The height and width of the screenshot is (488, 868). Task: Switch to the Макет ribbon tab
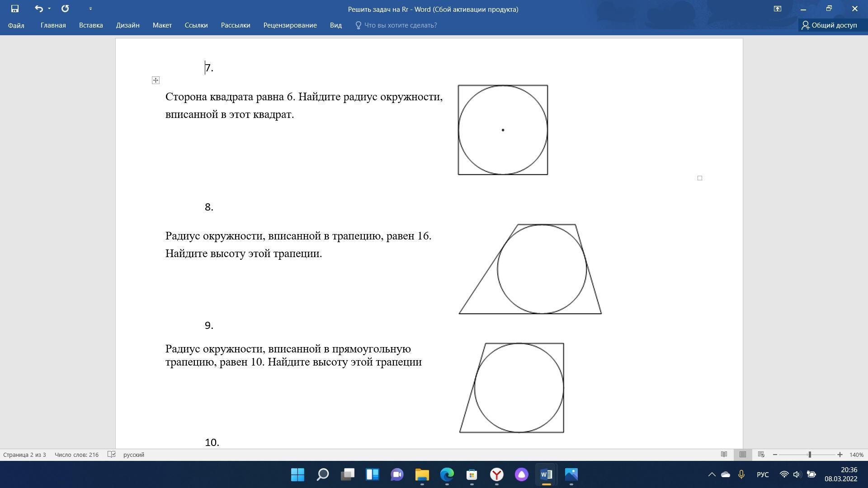click(x=162, y=25)
